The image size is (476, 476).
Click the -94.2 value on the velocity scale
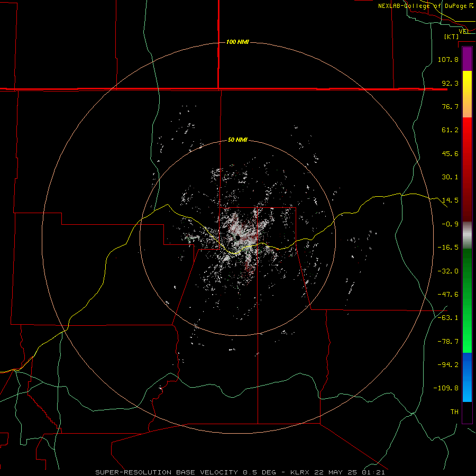[x=448, y=365]
